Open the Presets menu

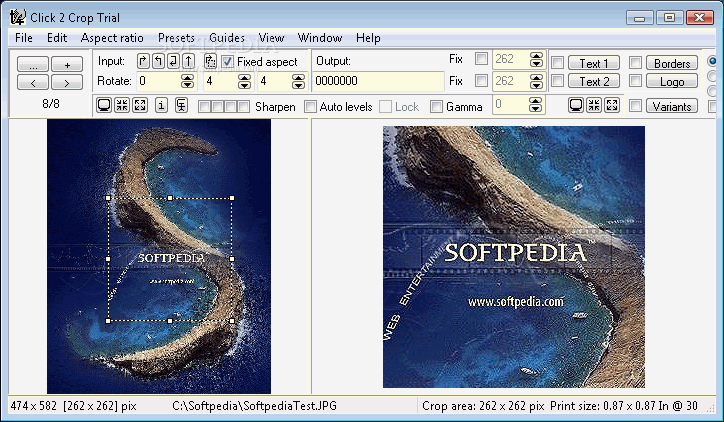click(x=176, y=38)
